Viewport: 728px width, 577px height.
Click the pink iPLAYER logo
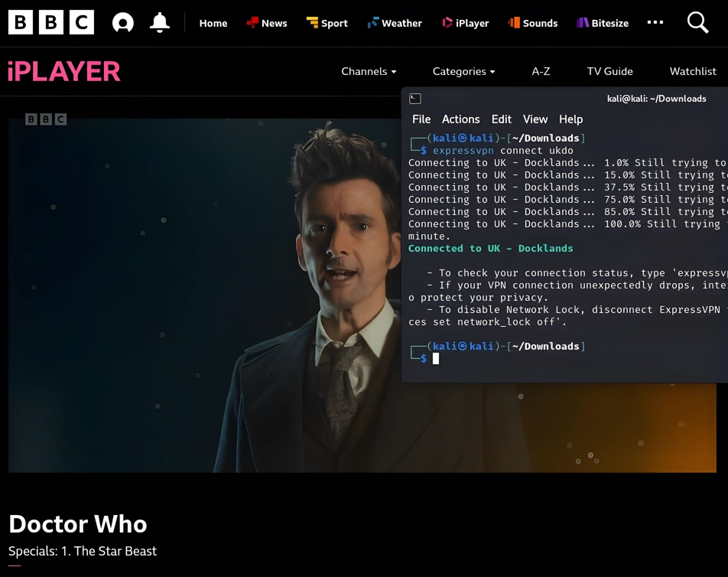[x=64, y=71]
